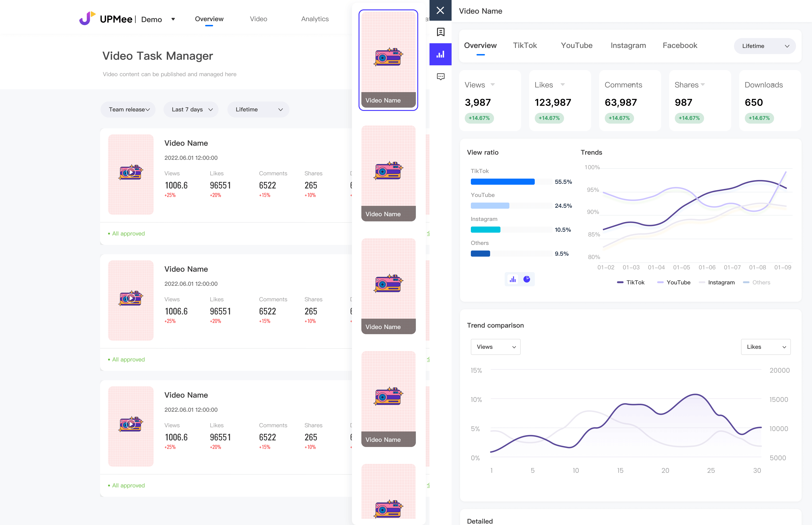Click the UPMee logo icon
This screenshot has width=812, height=525.
(87, 18)
